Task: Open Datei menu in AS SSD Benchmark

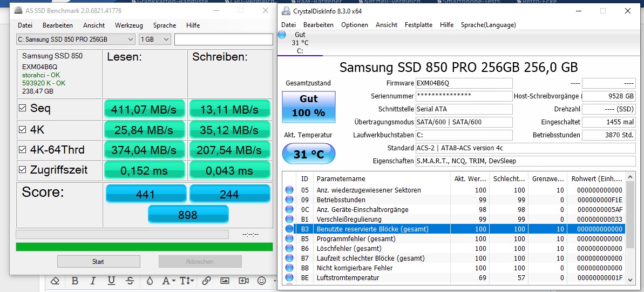Action: tap(25, 25)
